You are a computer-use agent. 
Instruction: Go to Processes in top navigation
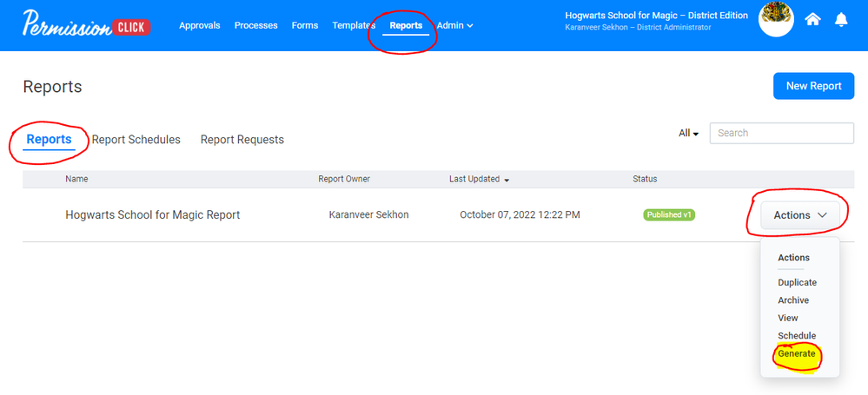click(256, 25)
